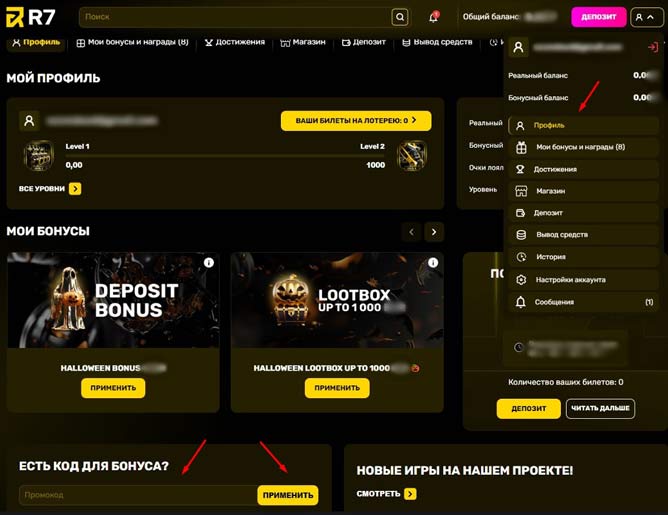Expand Все уровни arrow

click(x=75, y=189)
